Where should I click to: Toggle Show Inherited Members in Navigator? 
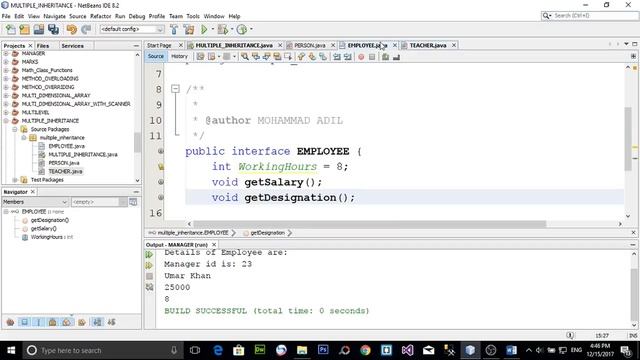pyautogui.click(x=10, y=322)
